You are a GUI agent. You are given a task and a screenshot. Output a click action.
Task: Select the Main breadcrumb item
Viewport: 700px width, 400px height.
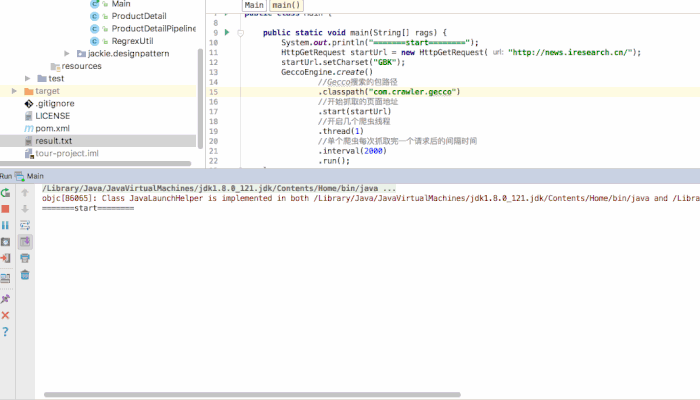click(254, 5)
